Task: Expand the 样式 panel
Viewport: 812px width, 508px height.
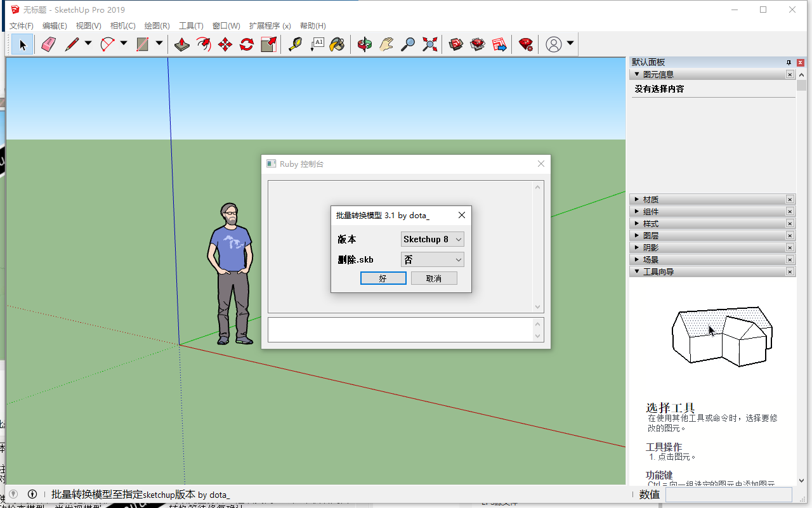Action: click(637, 224)
